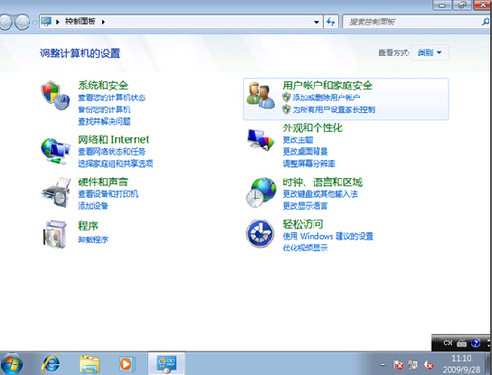Expand the arrow before 控制面板 breadcrumb
Viewport: 492px width, 375px height.
[x=58, y=22]
